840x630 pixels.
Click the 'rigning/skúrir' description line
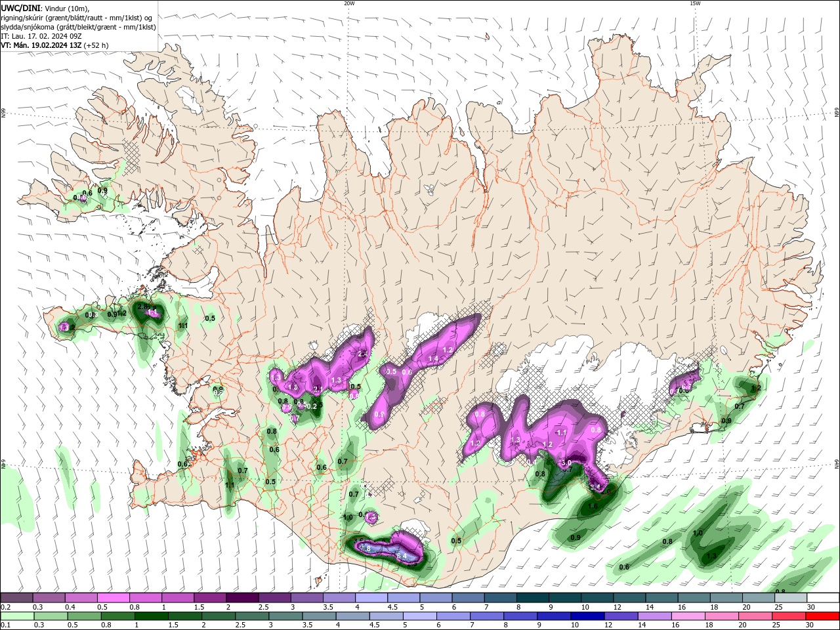click(76, 18)
